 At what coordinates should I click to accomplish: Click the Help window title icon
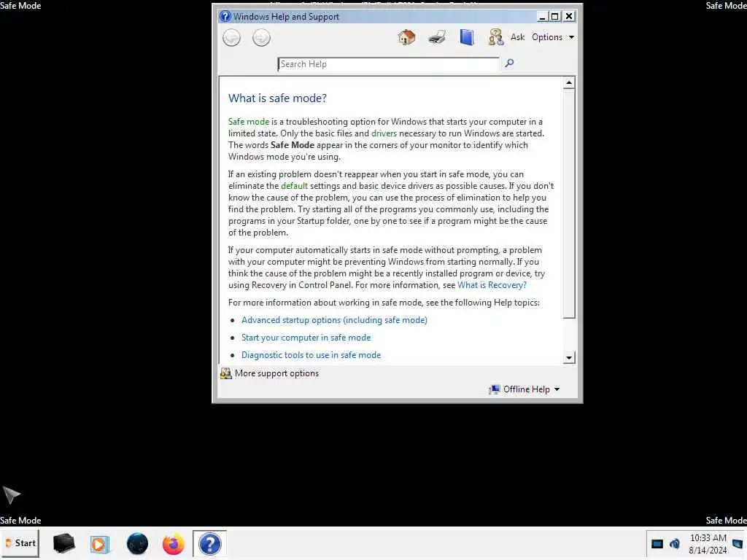[225, 16]
